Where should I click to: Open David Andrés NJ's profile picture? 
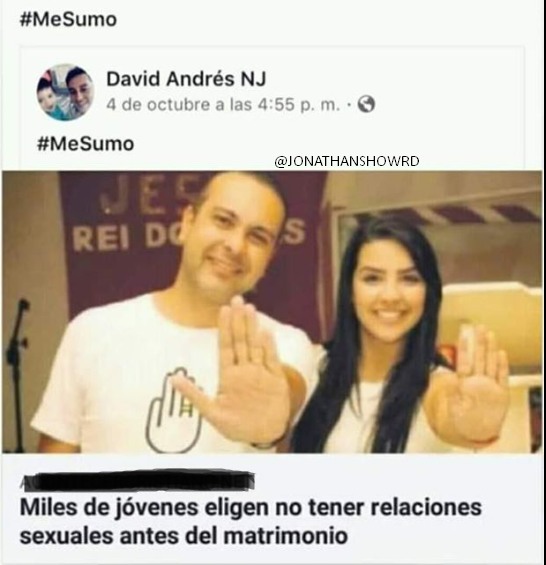pos(65,92)
